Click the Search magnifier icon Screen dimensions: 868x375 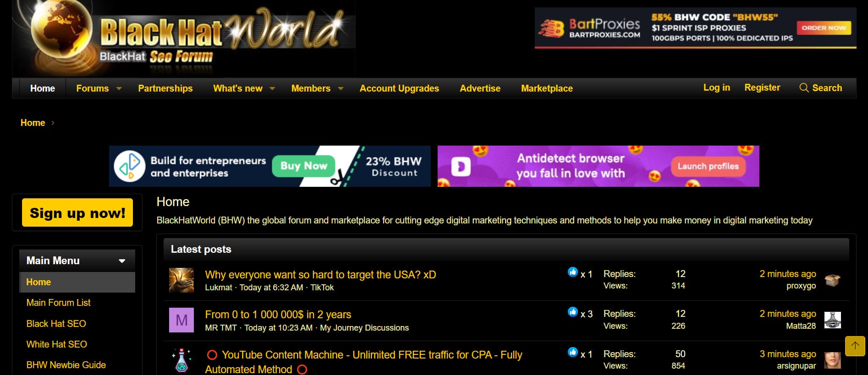click(x=804, y=88)
